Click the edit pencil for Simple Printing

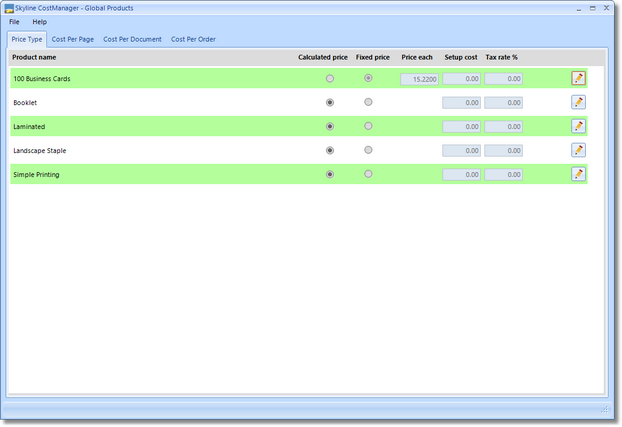578,174
